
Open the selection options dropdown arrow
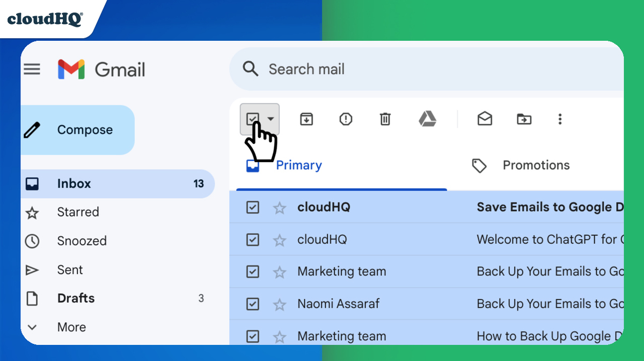coord(271,119)
